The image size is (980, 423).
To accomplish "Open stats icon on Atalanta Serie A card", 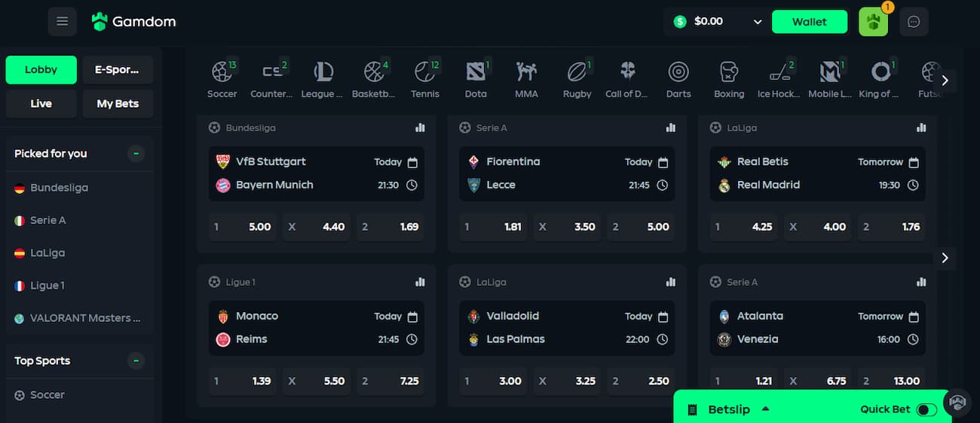I will click(x=921, y=282).
